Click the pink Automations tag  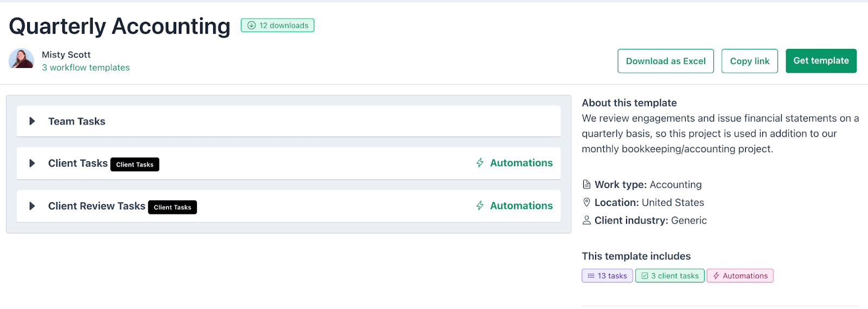pos(740,276)
